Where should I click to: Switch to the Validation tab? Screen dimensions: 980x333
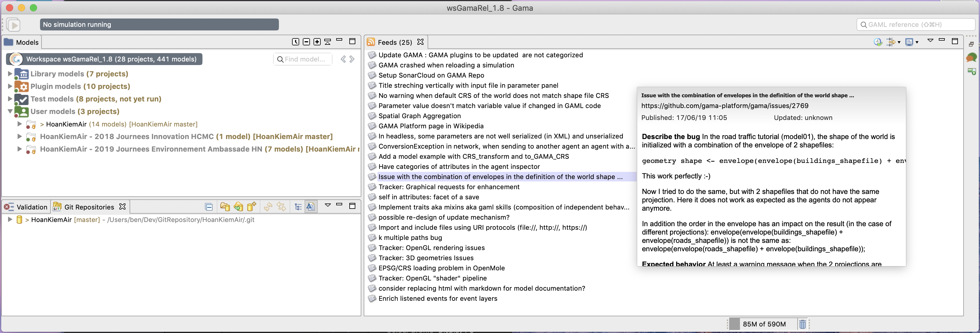pyautogui.click(x=26, y=207)
